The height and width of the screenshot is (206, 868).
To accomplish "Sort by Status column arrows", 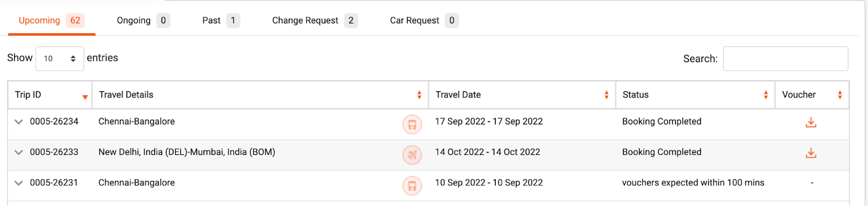I will (765, 95).
